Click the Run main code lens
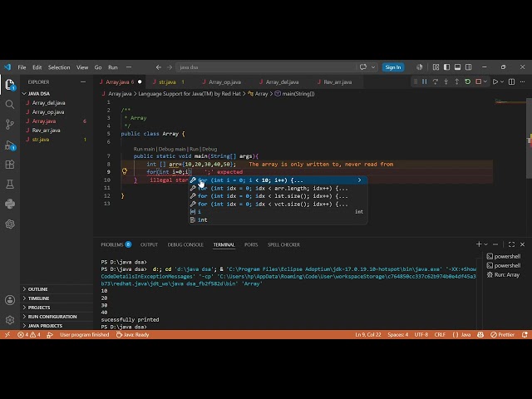Viewport: 532px width, 399px height. [144, 149]
